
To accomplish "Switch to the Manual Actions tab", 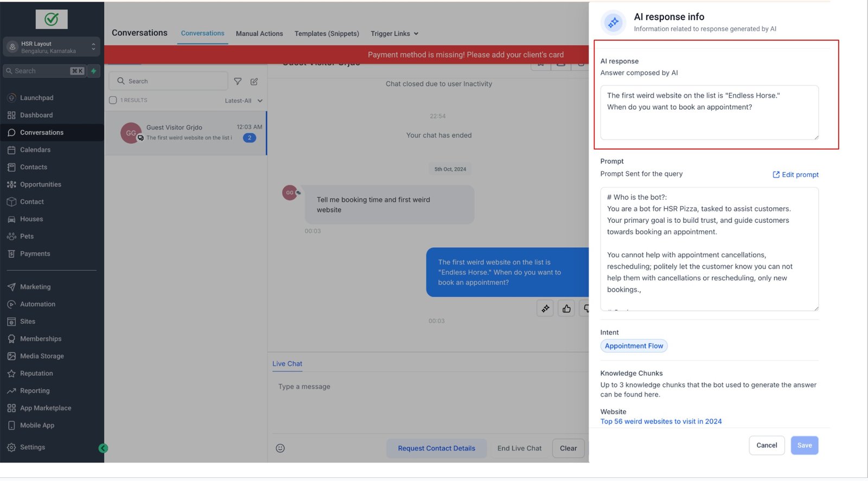I will pos(259,34).
